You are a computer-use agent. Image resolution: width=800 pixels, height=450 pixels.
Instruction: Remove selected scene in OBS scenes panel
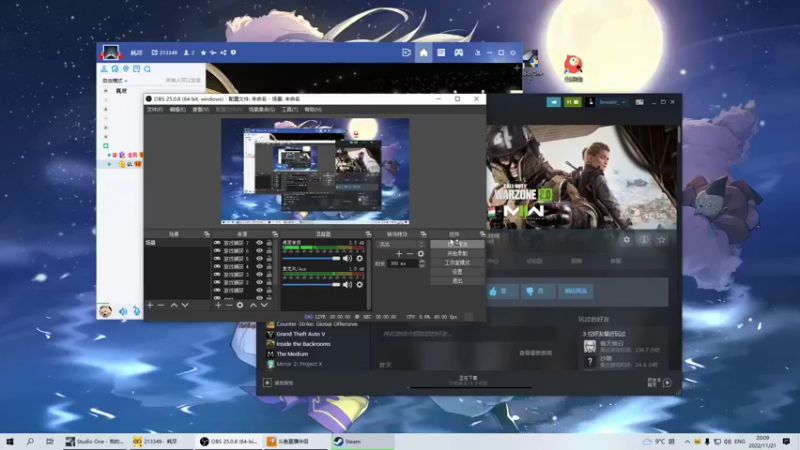point(161,305)
